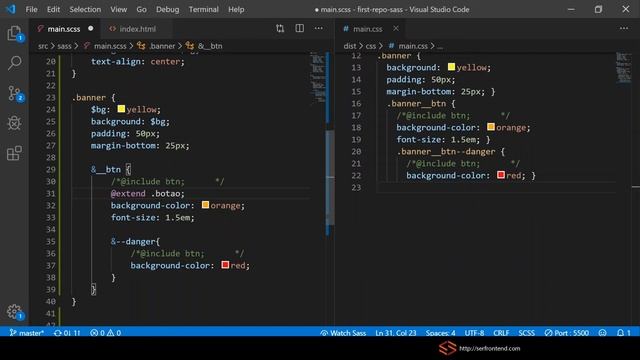The image size is (640, 360).
Task: Open the Help menu
Action: coord(236,9)
